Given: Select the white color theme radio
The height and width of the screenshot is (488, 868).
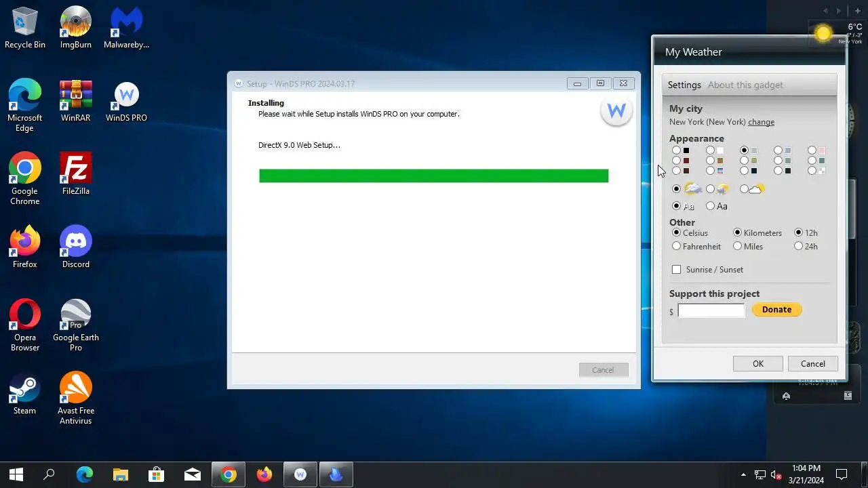Looking at the screenshot, I should pyautogui.click(x=710, y=150).
